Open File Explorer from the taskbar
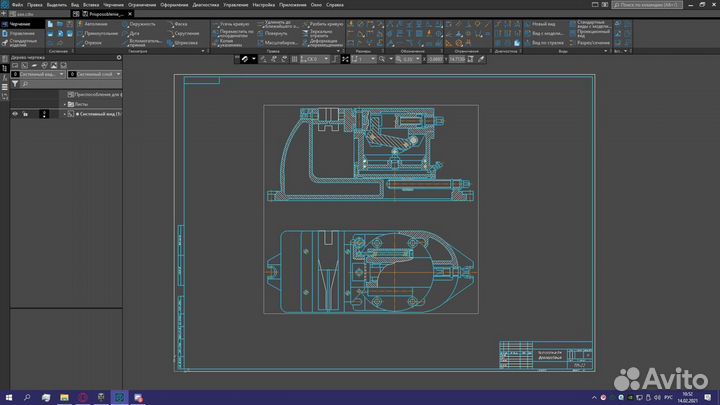Screen dimensions: 720x405 click(64, 398)
